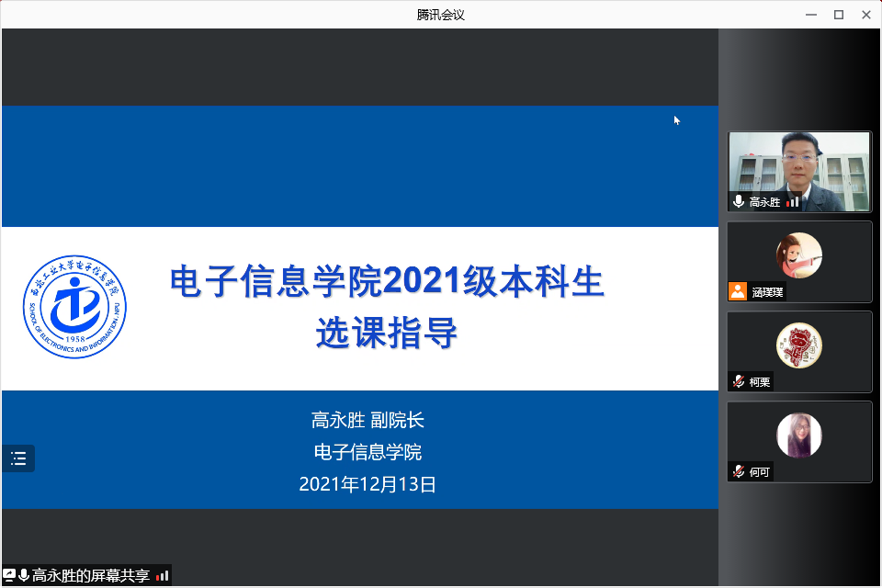Click the school logo on the shared slide

(x=74, y=307)
